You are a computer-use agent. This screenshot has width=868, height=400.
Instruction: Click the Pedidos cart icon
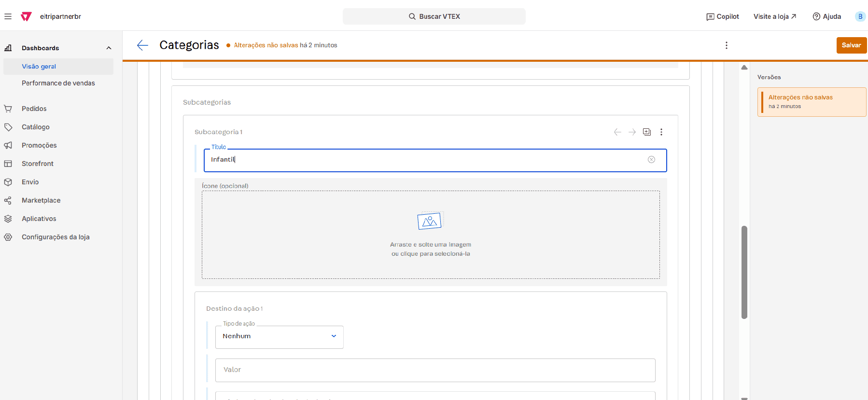pyautogui.click(x=8, y=109)
